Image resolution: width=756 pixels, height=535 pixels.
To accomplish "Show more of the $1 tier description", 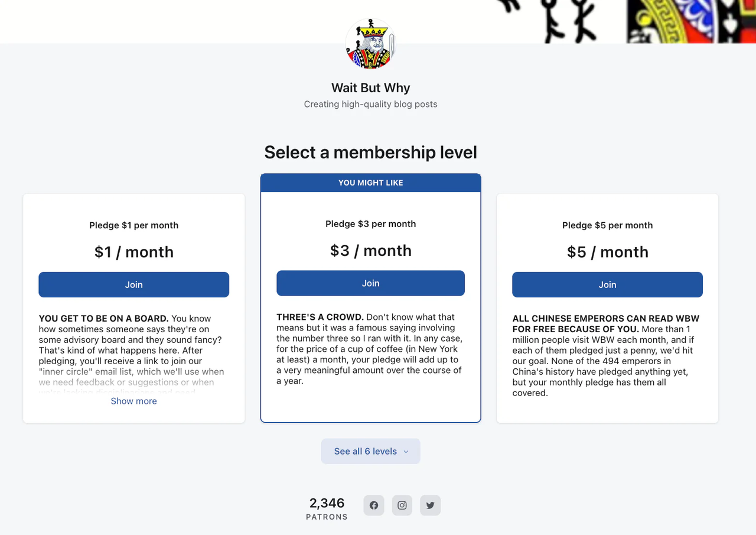I will click(x=133, y=401).
